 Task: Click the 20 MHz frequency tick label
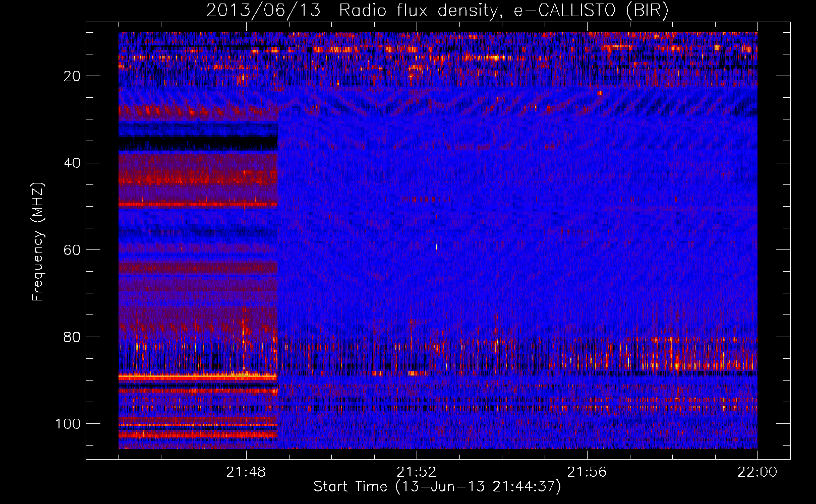72,76
